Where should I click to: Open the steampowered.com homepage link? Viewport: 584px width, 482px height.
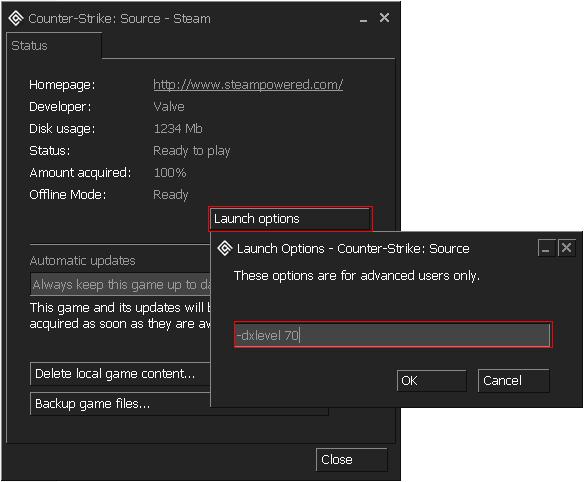[x=248, y=85]
